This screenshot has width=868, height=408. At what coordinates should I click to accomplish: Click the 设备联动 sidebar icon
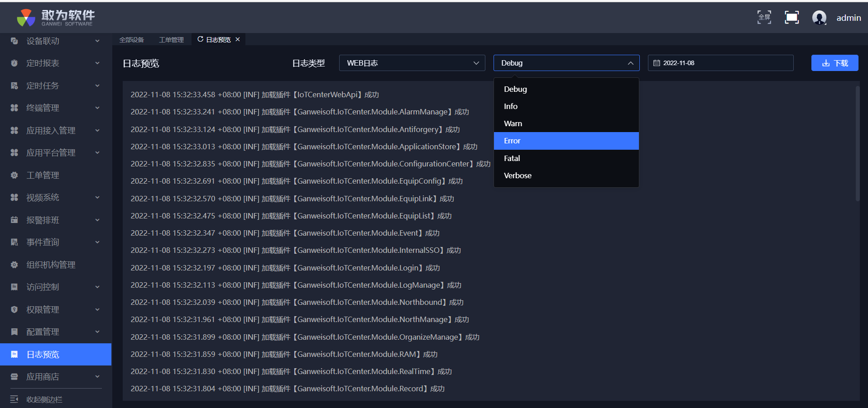click(x=14, y=41)
